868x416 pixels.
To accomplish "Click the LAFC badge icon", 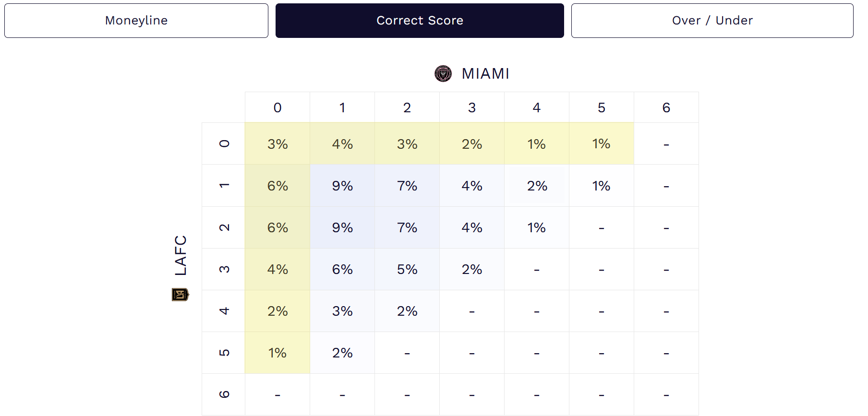I will point(180,295).
